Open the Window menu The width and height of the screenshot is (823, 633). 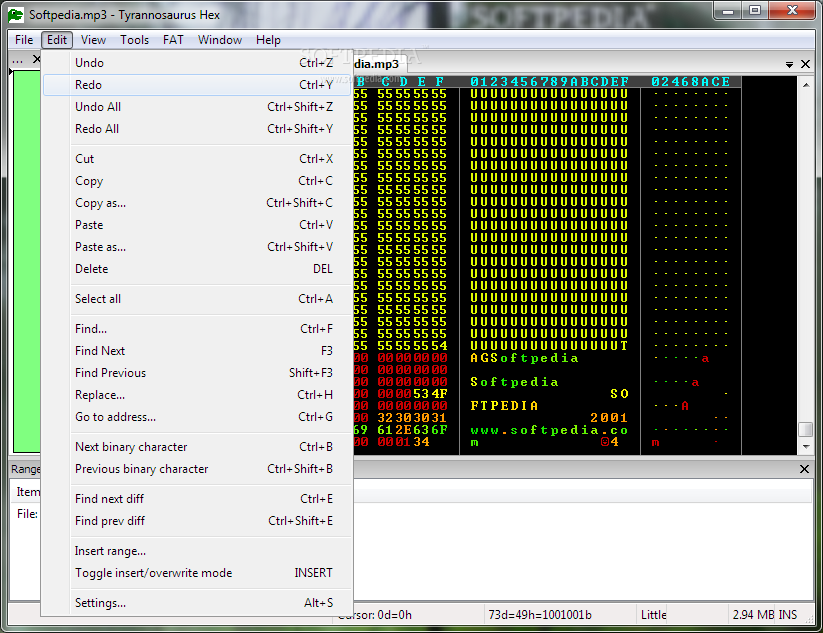219,40
